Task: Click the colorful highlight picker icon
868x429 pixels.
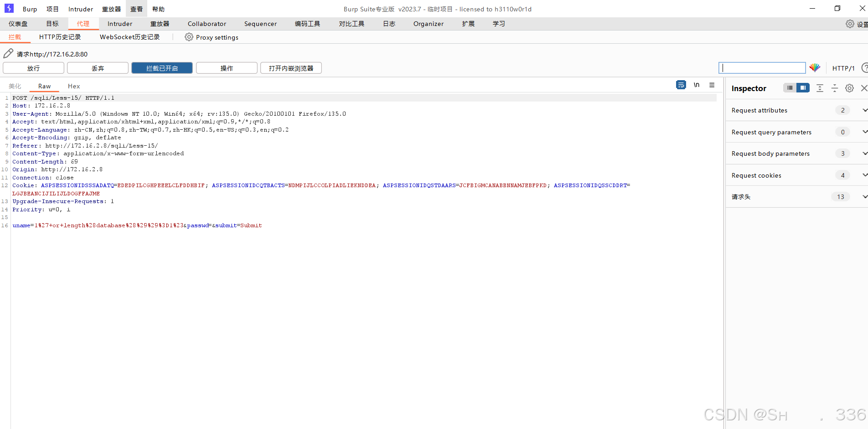Action: (815, 68)
